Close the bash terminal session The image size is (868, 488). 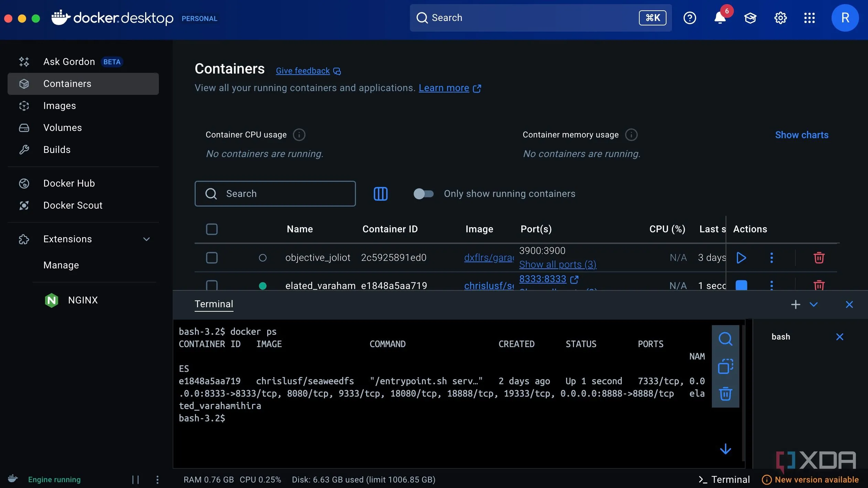point(839,337)
